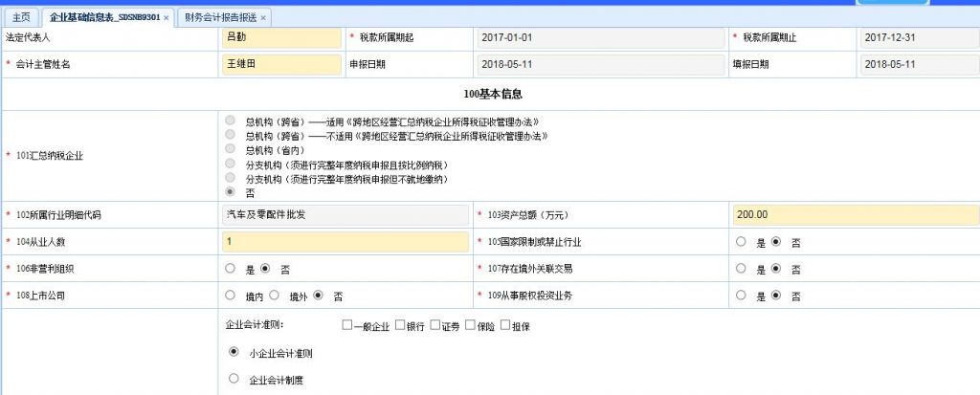Choose 是 for 106非营利组织
Image resolution: width=980 pixels, height=395 pixels.
coord(230,269)
